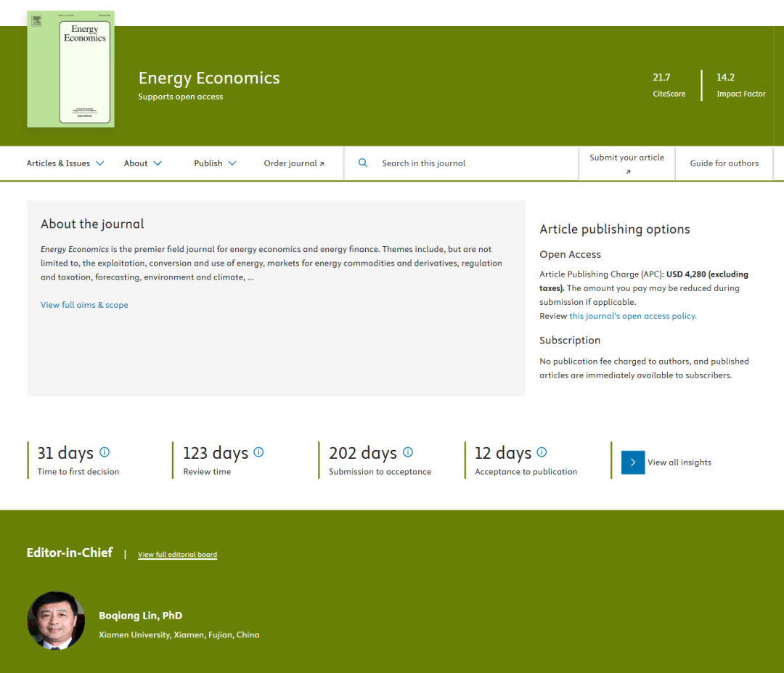Click the Subscription subheading

tap(570, 340)
